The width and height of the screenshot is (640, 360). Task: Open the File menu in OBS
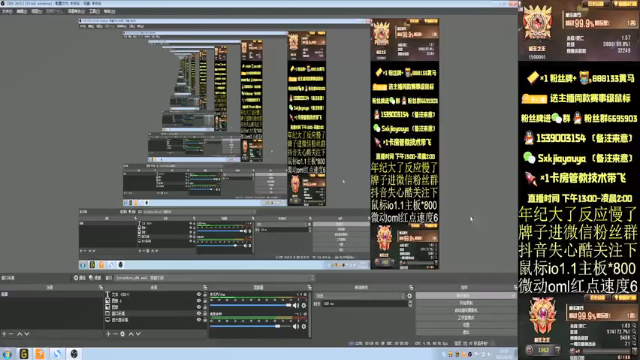[7, 11]
